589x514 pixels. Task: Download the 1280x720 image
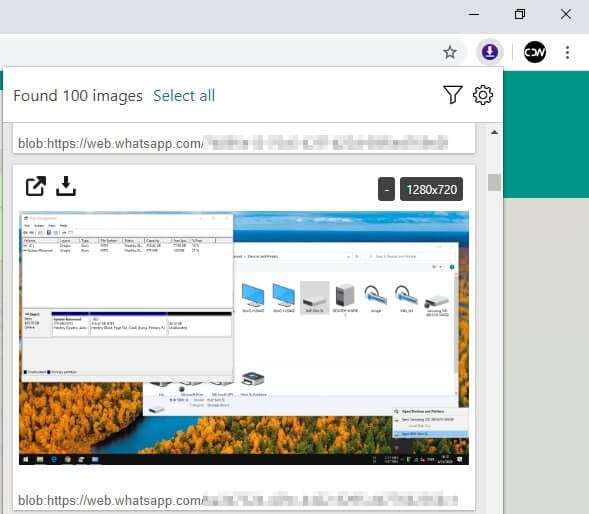click(x=66, y=186)
